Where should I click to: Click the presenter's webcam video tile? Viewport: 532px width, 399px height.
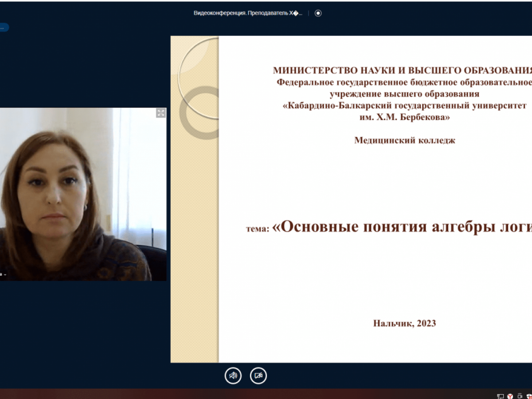83,194
